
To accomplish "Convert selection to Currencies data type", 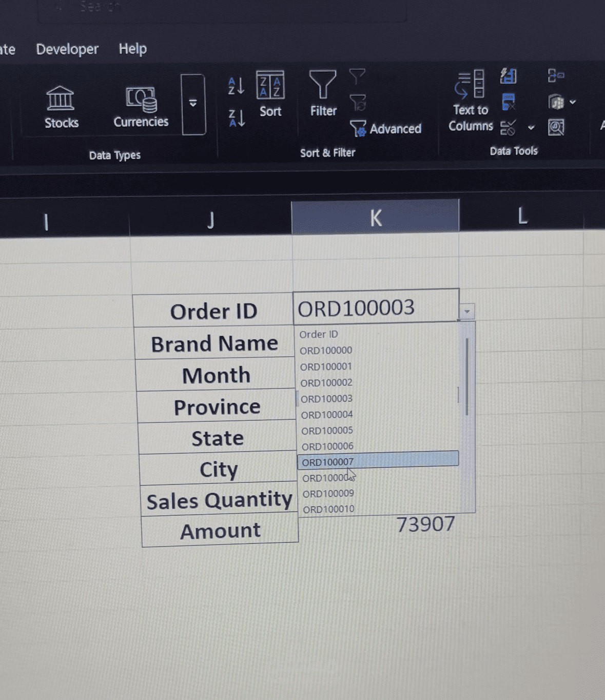I will 141,107.
